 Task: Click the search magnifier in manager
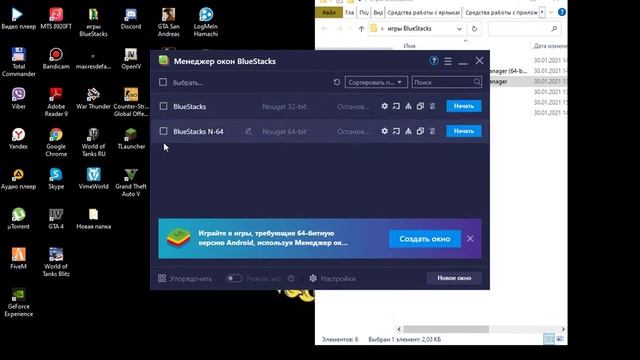[x=477, y=82]
